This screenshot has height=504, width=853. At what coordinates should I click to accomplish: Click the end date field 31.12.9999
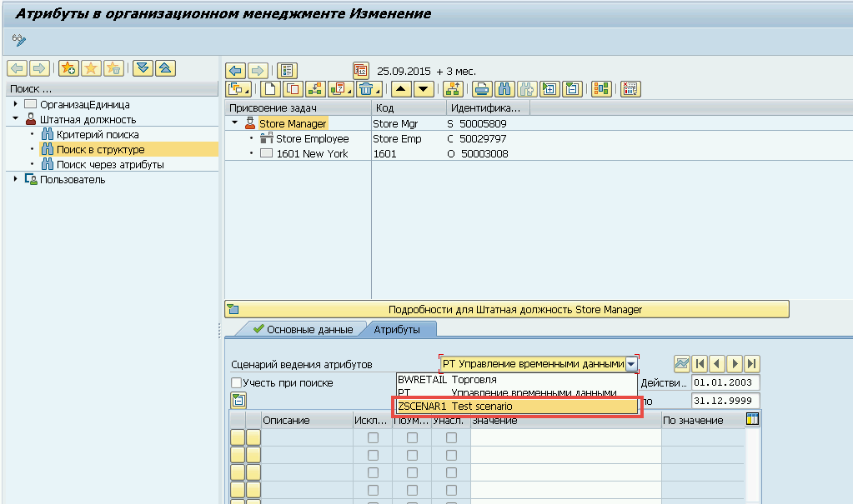(x=725, y=401)
